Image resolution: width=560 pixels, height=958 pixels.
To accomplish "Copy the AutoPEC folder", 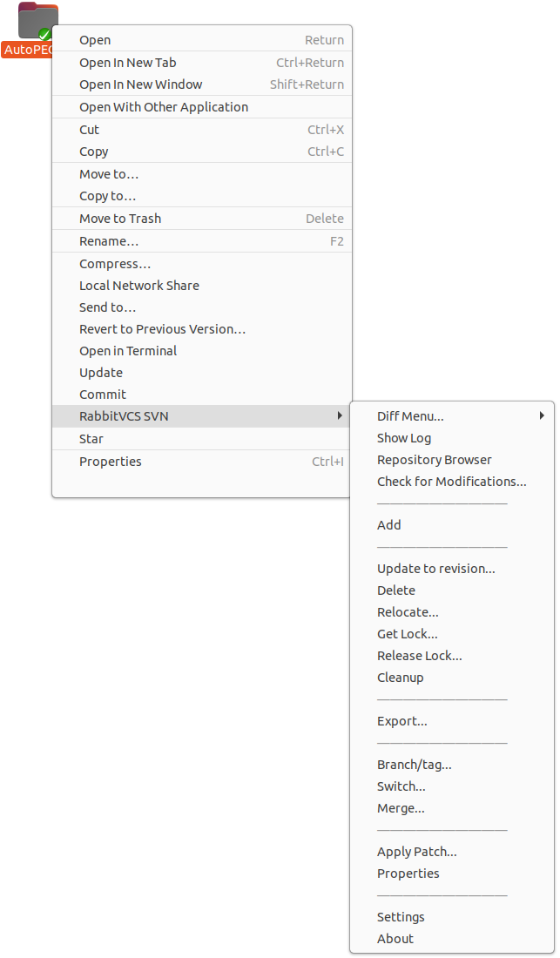I will click(92, 151).
